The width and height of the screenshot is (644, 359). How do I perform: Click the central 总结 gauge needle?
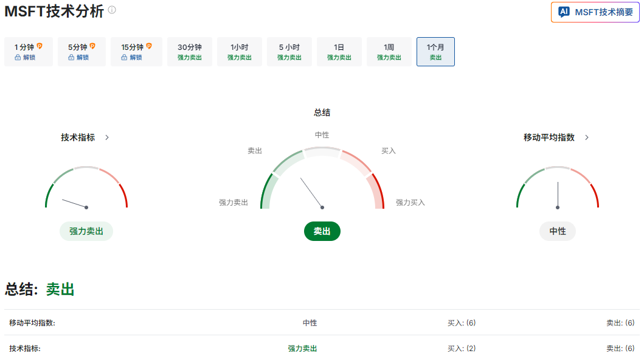(x=310, y=192)
